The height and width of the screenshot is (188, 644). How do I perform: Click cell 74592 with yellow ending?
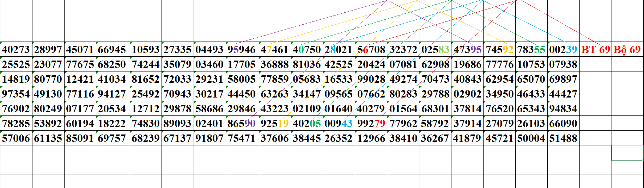point(499,50)
